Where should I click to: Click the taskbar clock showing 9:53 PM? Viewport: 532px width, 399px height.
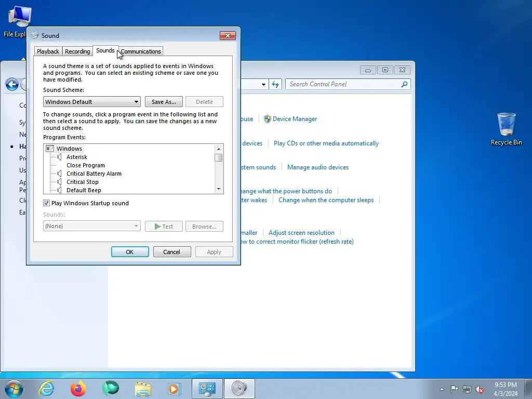coord(506,389)
